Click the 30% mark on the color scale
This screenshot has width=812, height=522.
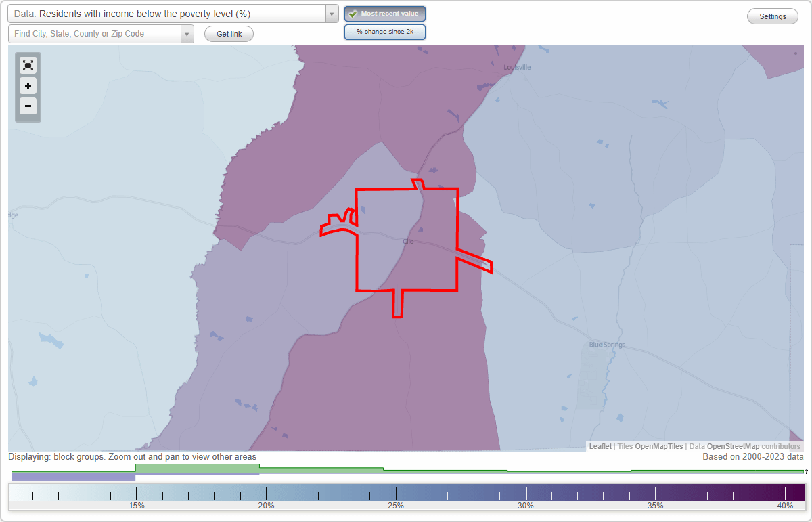tap(526, 492)
